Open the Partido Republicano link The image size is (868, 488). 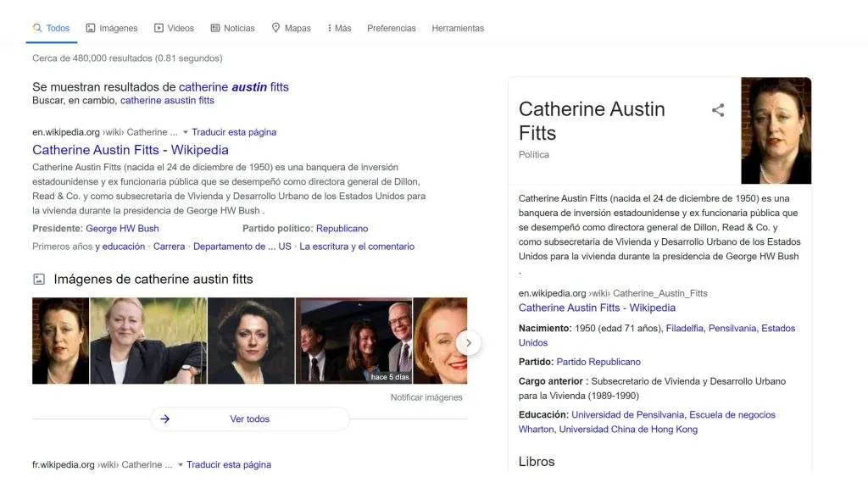click(598, 362)
